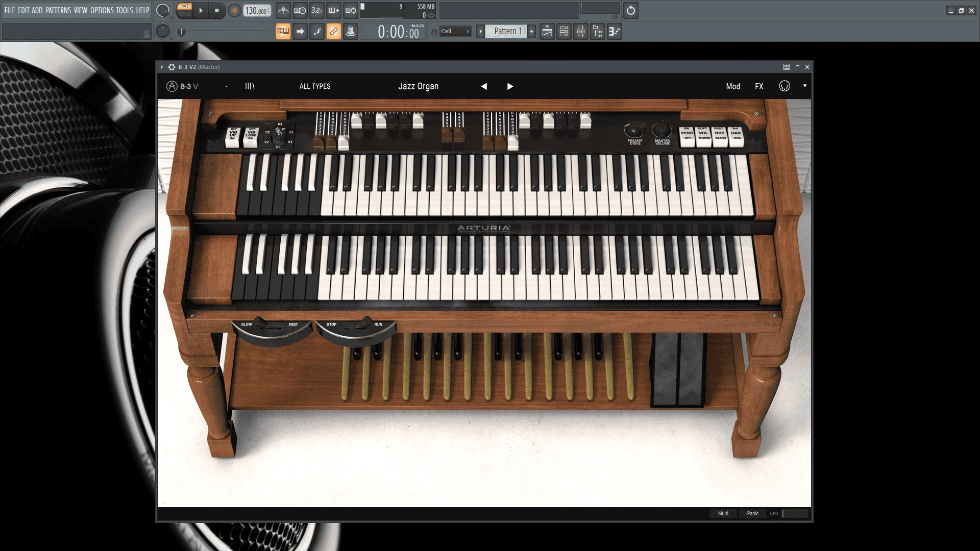Image resolution: width=980 pixels, height=551 pixels.
Task: Expand the B-3 V toolbar dropdown arrow
Action: (x=805, y=86)
